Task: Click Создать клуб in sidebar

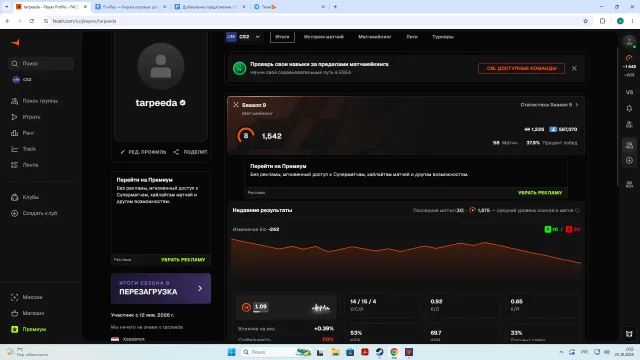Action: coord(34,213)
